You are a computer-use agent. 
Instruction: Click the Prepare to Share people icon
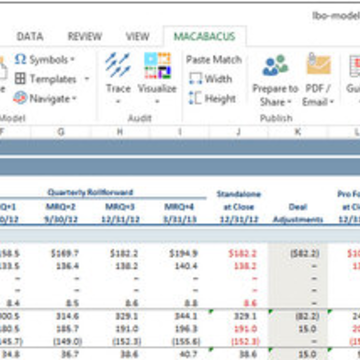pyautogui.click(x=275, y=66)
